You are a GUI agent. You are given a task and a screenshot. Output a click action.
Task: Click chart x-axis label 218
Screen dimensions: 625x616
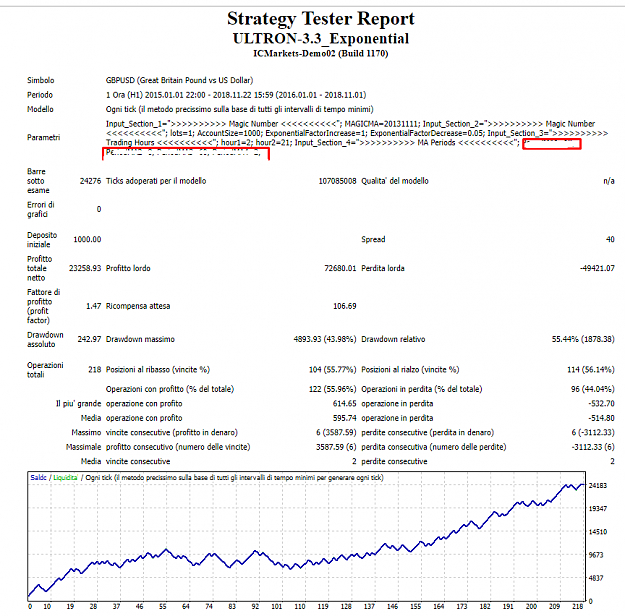coord(577,606)
